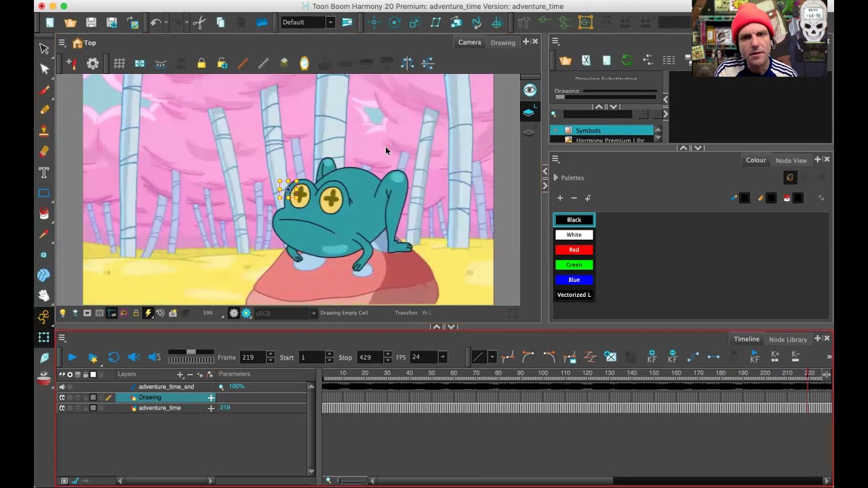The width and height of the screenshot is (868, 488).
Task: Open scene with the folder icon
Action: [x=71, y=22]
